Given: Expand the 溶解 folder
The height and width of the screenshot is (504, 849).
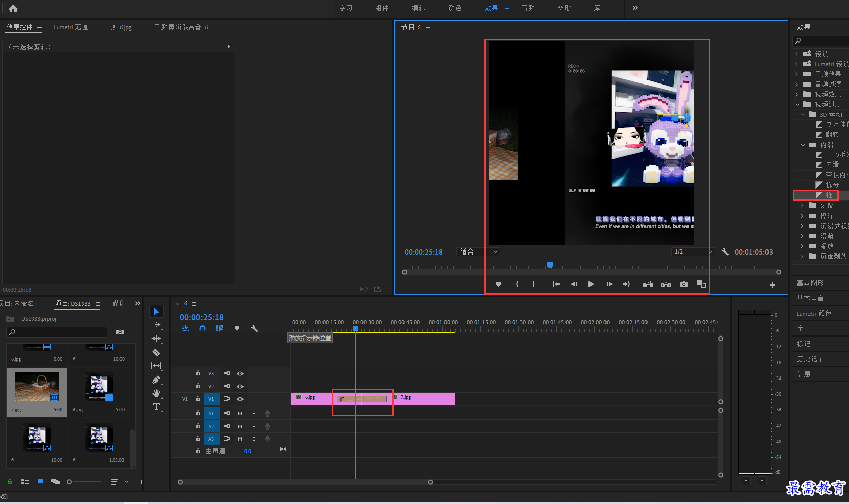Looking at the screenshot, I should 802,236.
